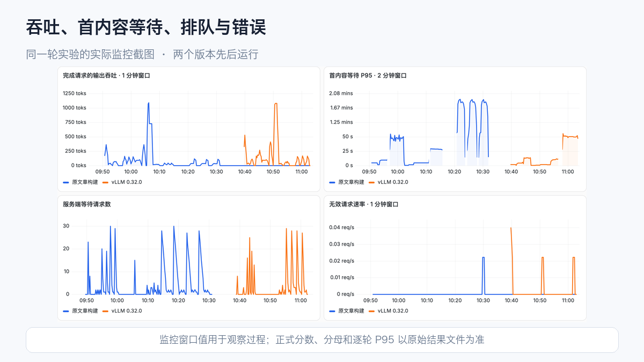The width and height of the screenshot is (644, 362).
Task: Click the 0.01 req/s axis label
Action: click(x=342, y=277)
